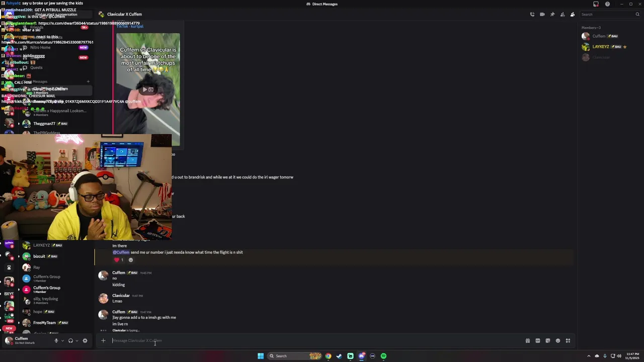Screen dimensions: 644x362
Task: Expand output device options next to headphones
Action: click(76, 340)
